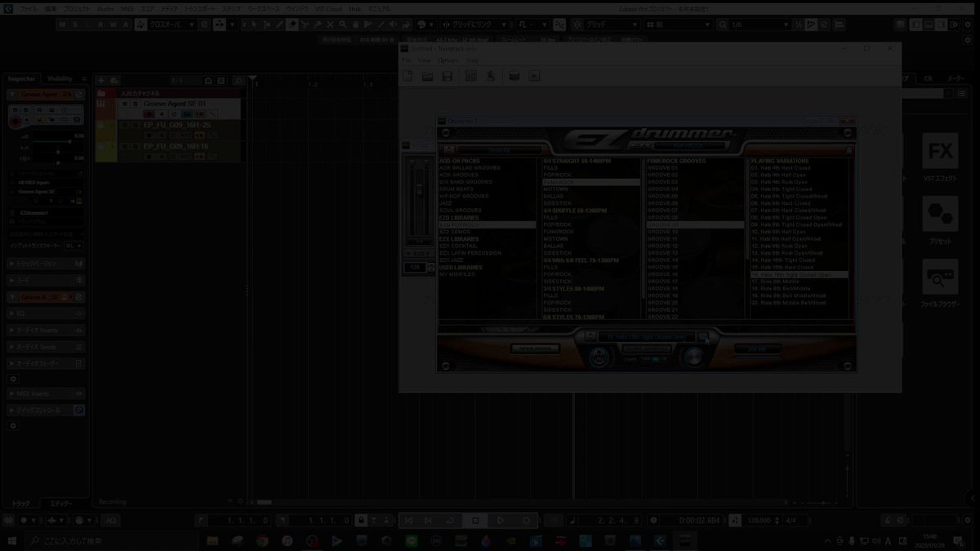This screenshot has width=980, height=551.
Task: Open the View menu in Toontrack solo
Action: click(424, 60)
